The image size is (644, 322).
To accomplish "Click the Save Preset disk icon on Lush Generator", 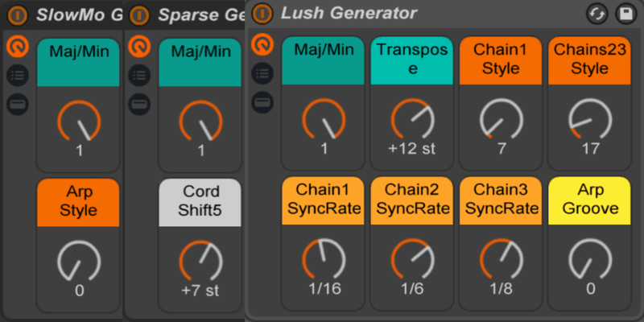I will pyautogui.click(x=625, y=14).
